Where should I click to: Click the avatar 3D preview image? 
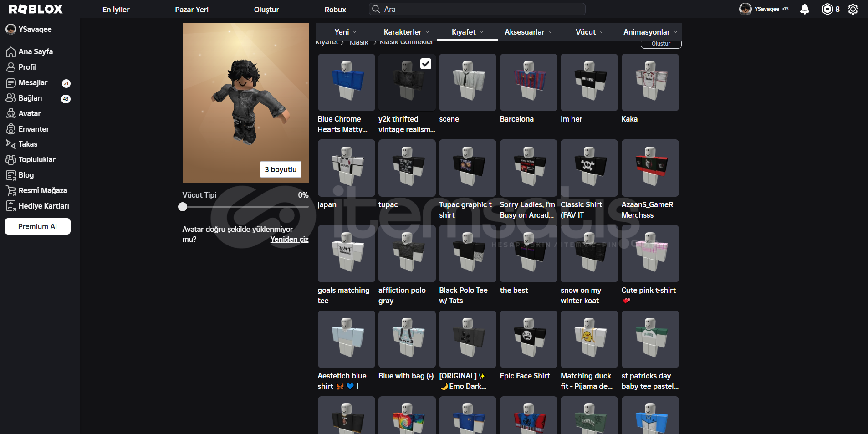[245, 103]
